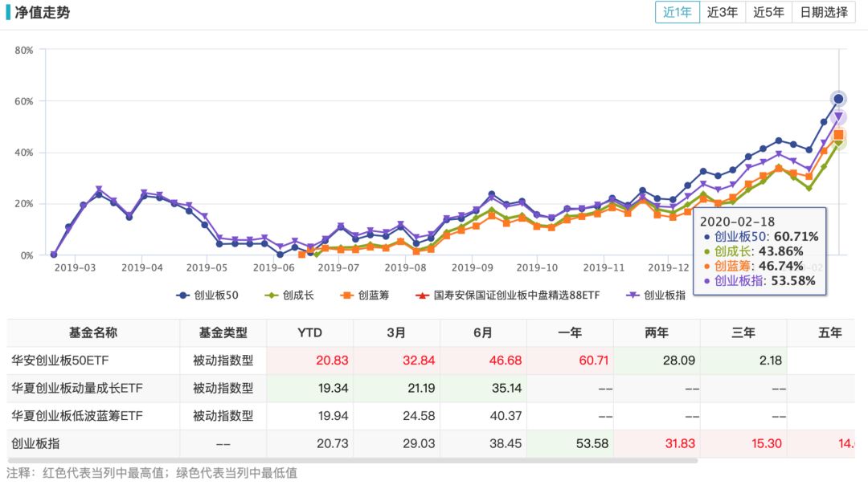Switch to the 近5年 time range tab
Image resolution: width=868 pixels, height=485 pixels.
coord(768,14)
